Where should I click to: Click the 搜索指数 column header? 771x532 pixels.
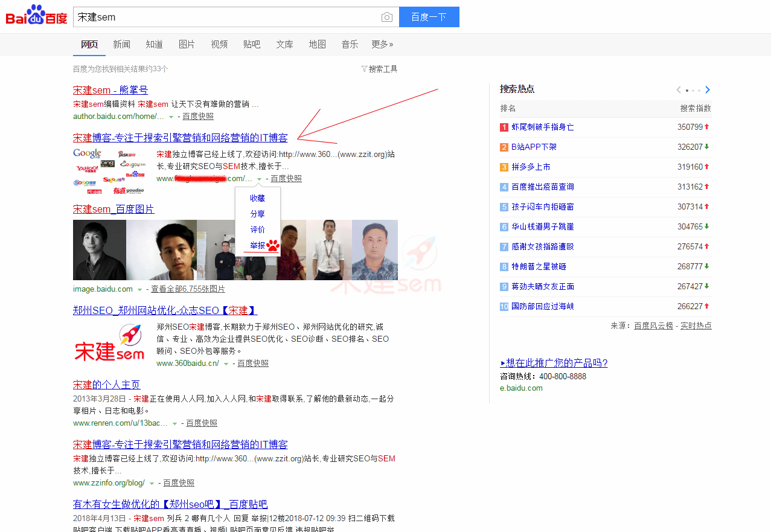coord(696,109)
